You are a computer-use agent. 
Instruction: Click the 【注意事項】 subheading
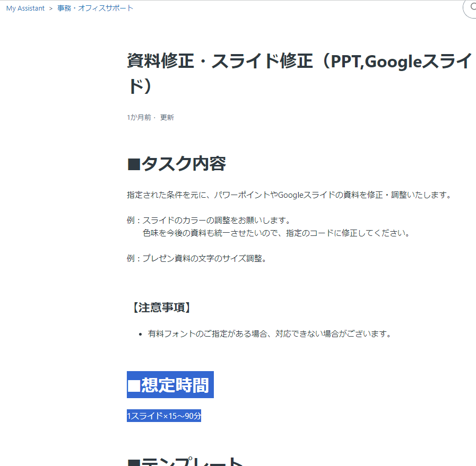160,307
